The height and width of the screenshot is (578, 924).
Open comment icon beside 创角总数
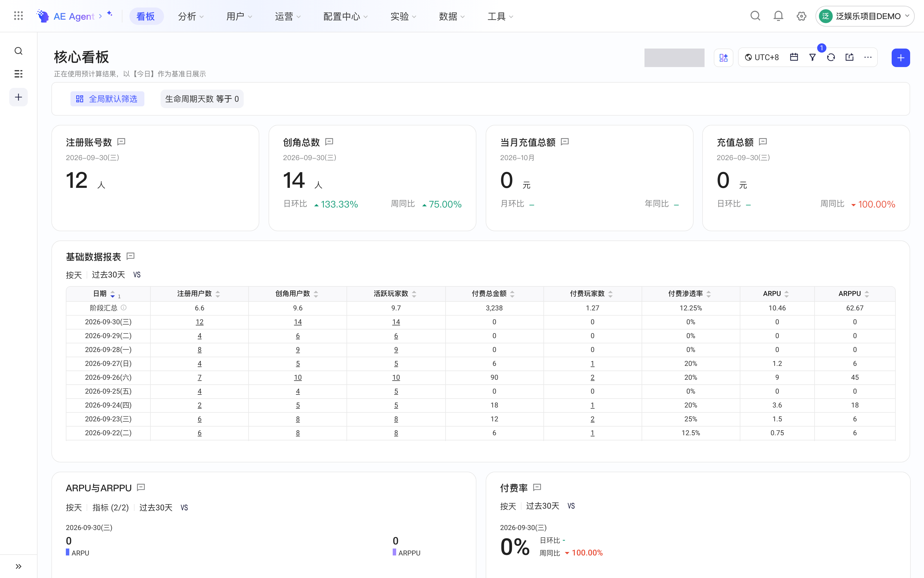(x=329, y=142)
